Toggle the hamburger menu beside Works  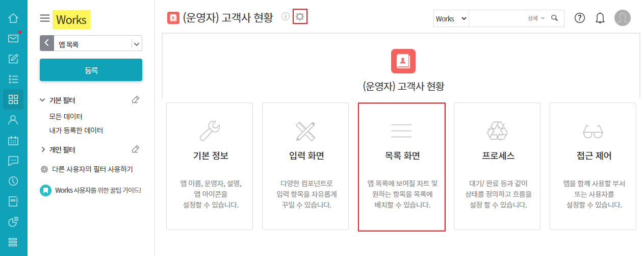tap(45, 19)
